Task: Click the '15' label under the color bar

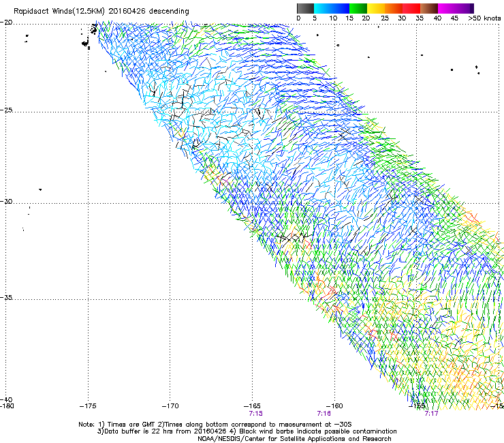Action: coord(349,18)
